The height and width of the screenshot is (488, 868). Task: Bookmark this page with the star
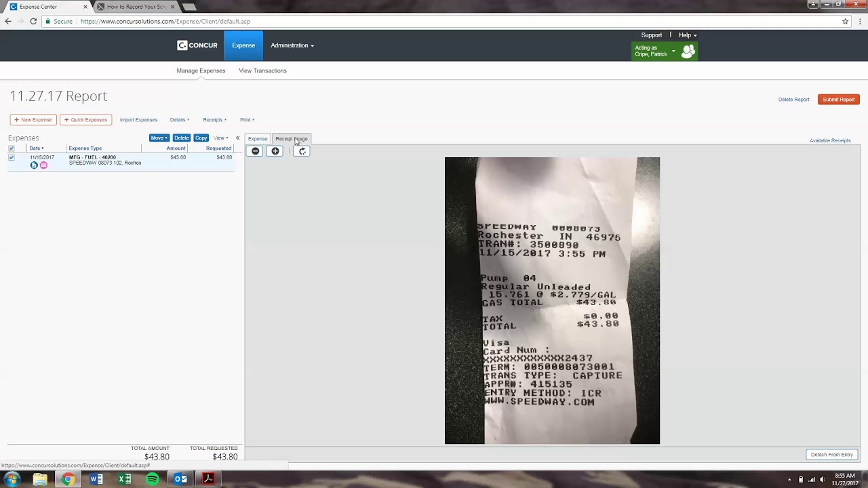845,21
